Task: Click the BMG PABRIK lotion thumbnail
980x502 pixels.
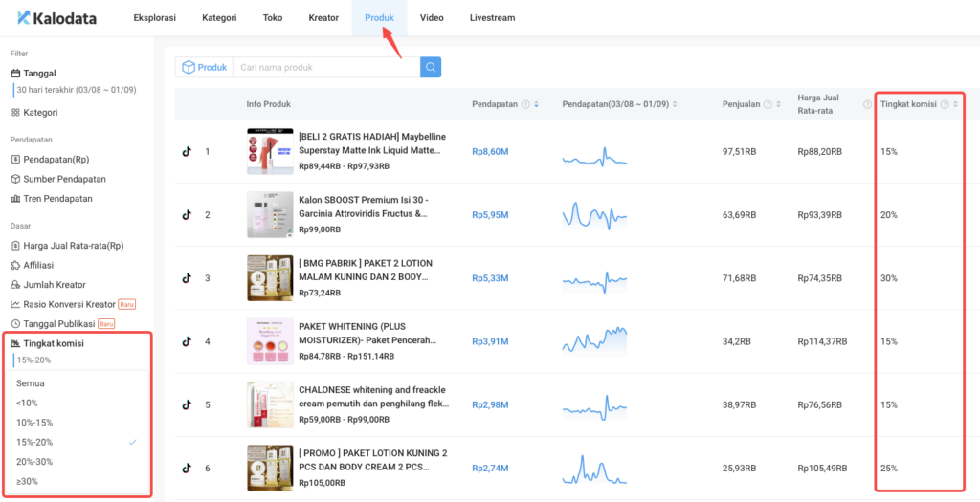Action: tap(270, 278)
